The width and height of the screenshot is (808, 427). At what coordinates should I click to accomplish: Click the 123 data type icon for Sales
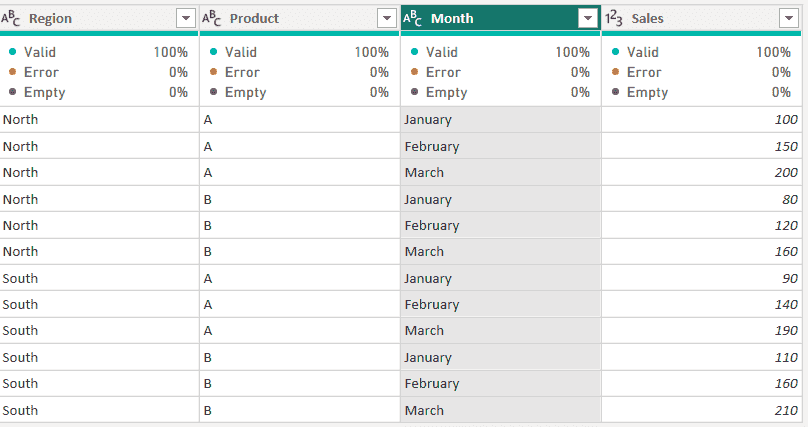tap(613, 19)
